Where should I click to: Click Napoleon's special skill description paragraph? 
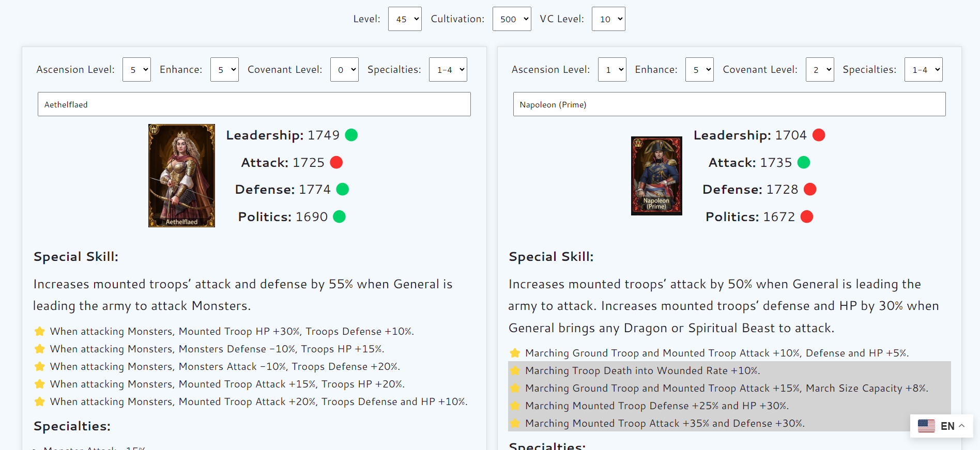click(x=724, y=306)
